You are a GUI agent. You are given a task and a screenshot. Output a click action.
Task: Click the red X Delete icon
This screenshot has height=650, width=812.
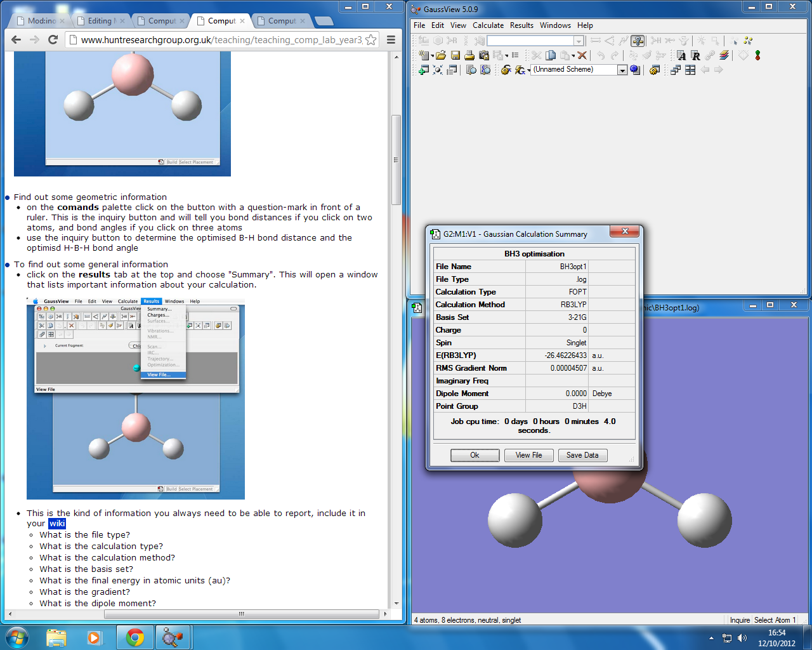coord(582,56)
